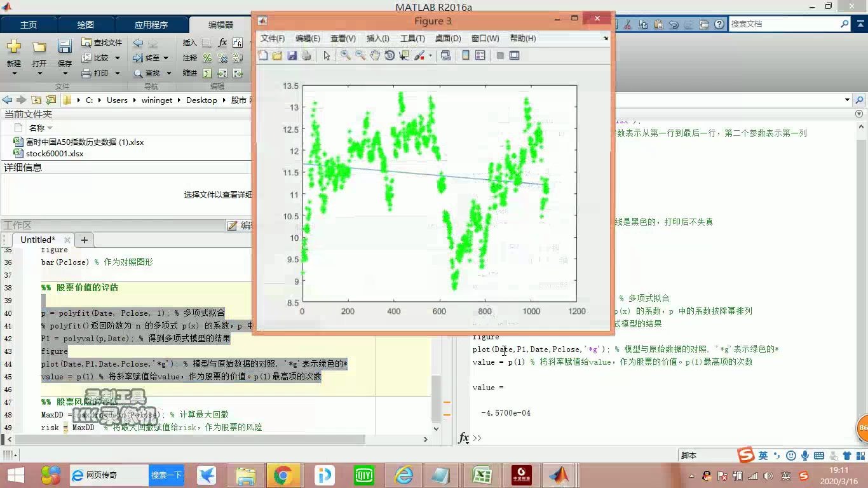Screen dimensions: 868x488
Task: Click the copy icon in quick access bar
Action: (643, 24)
